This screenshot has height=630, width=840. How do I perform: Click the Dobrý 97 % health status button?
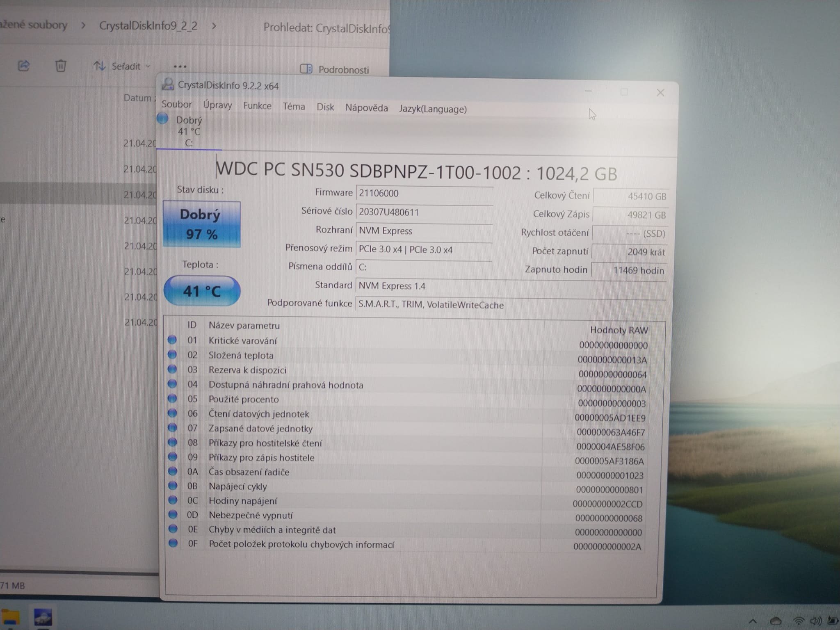[201, 224]
